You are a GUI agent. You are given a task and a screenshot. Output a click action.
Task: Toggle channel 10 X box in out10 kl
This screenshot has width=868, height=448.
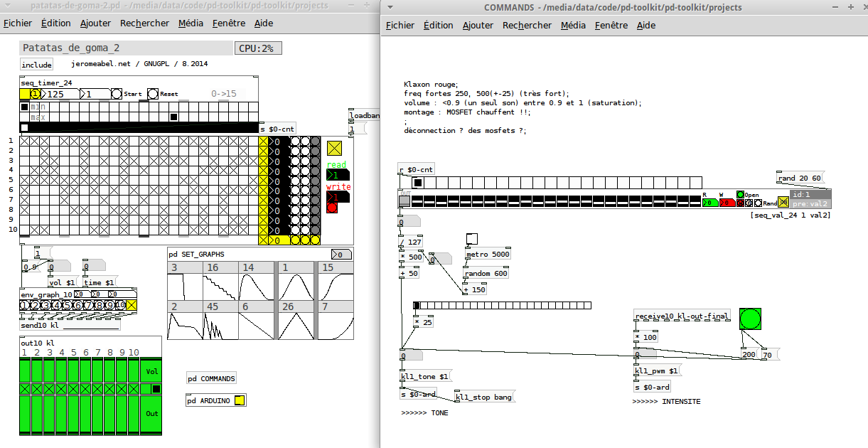point(134,389)
